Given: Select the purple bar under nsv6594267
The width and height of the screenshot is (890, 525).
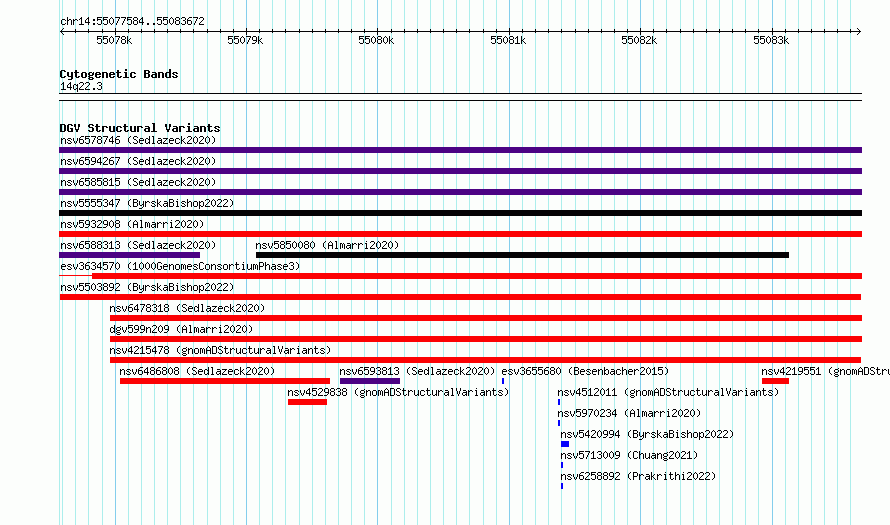Looking at the screenshot, I should (460, 171).
